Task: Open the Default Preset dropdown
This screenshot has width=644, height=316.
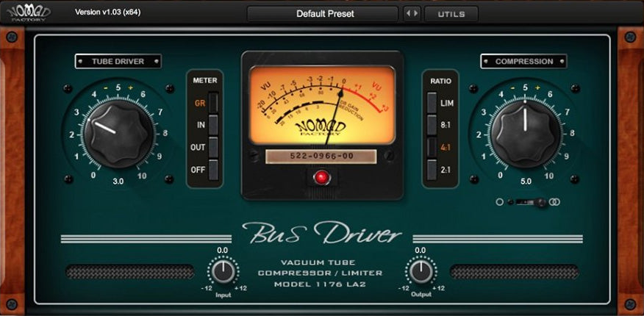Action: pyautogui.click(x=324, y=14)
